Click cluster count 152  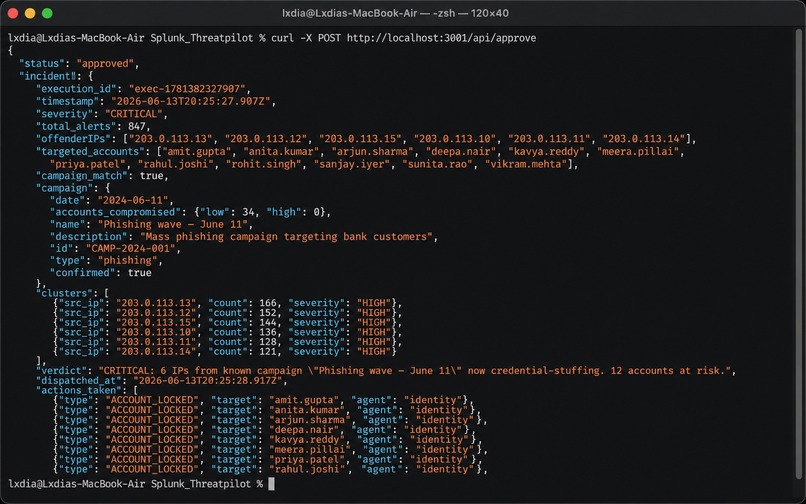click(x=268, y=313)
